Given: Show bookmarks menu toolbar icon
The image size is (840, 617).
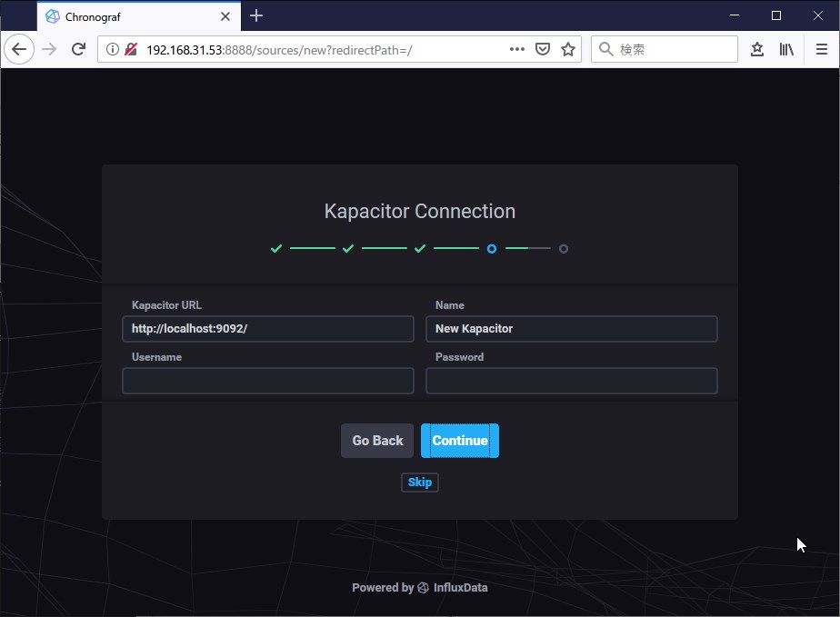Looking at the screenshot, I should tap(757, 49).
